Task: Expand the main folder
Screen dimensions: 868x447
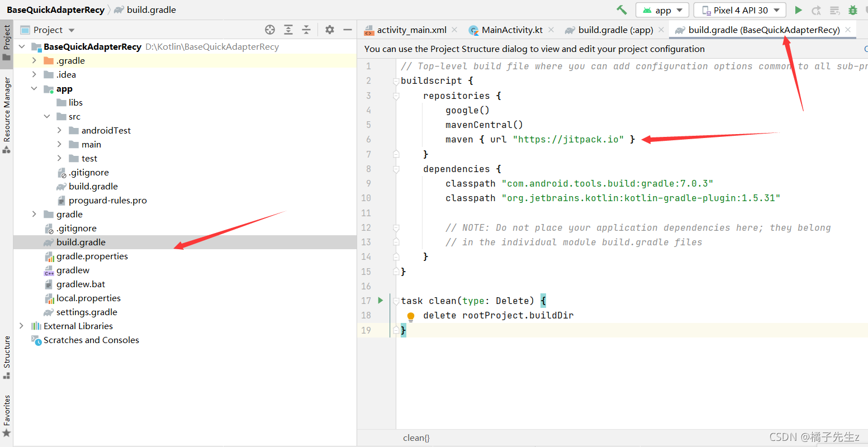Action: click(x=59, y=144)
